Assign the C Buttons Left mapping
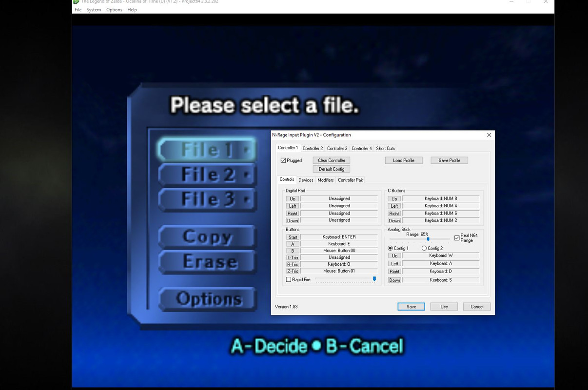The height and width of the screenshot is (390, 588). [x=394, y=206]
